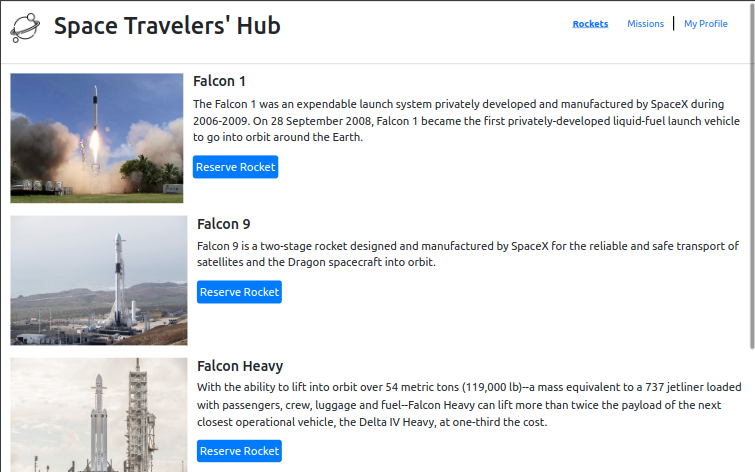
Task: Click the Falcon 9 description text
Action: (467, 254)
